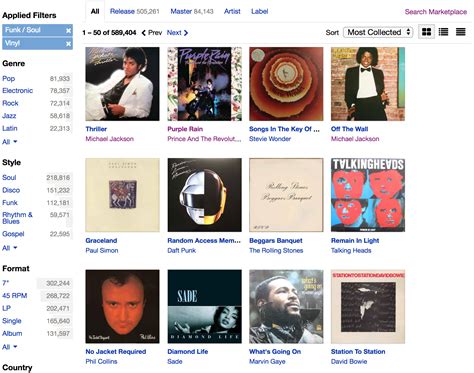Filter by Funk style
474x373 pixels.
click(10, 203)
